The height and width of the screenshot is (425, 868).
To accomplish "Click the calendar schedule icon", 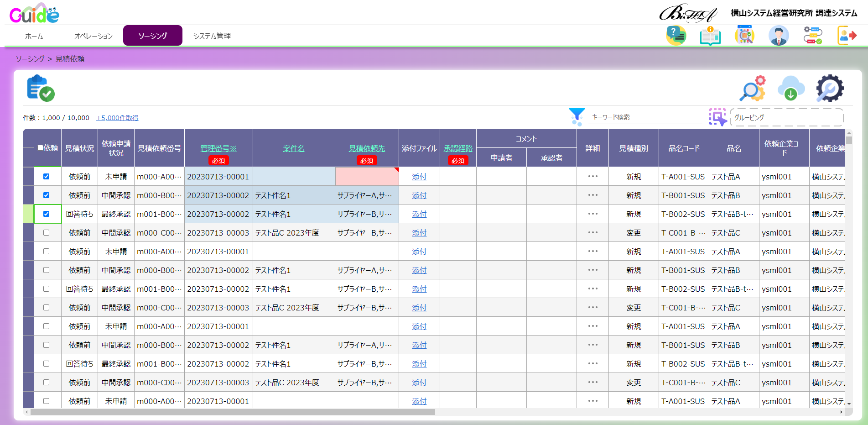I will (744, 35).
